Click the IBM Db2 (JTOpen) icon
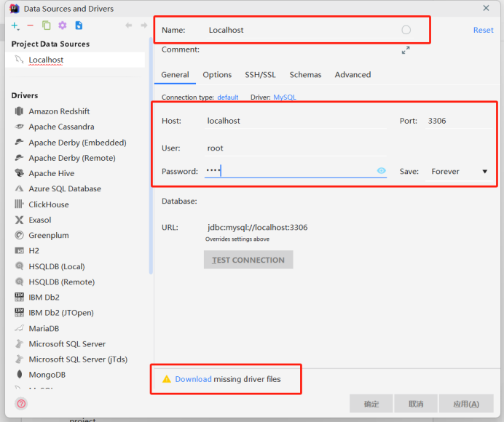Viewport: 504px width, 422px height. [19, 312]
